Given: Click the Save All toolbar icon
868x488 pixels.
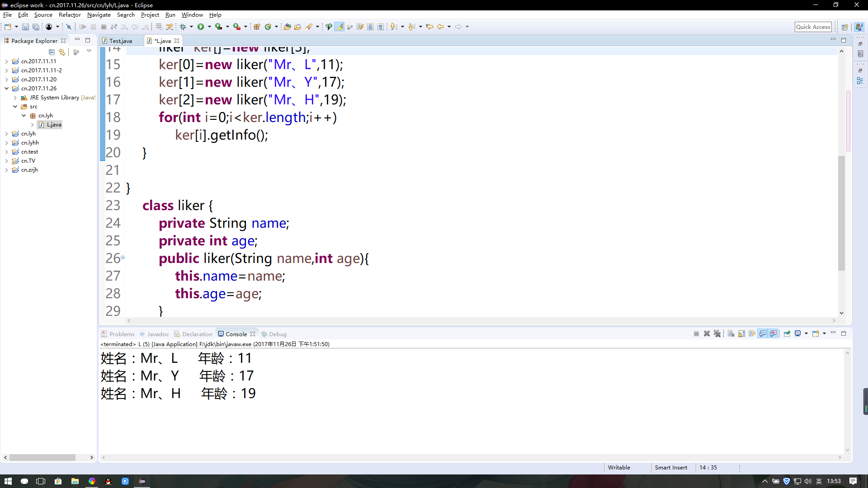Looking at the screenshot, I should click(36, 27).
